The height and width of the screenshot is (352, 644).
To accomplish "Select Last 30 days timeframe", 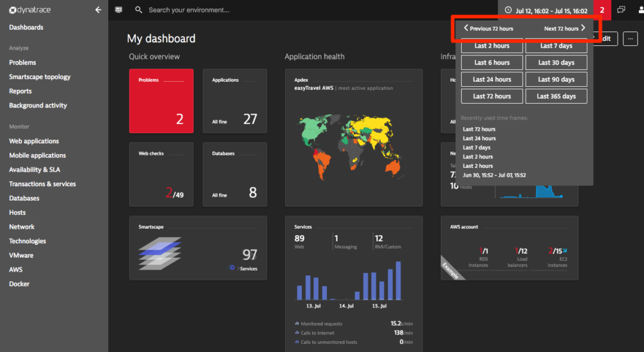I will pyautogui.click(x=556, y=62).
